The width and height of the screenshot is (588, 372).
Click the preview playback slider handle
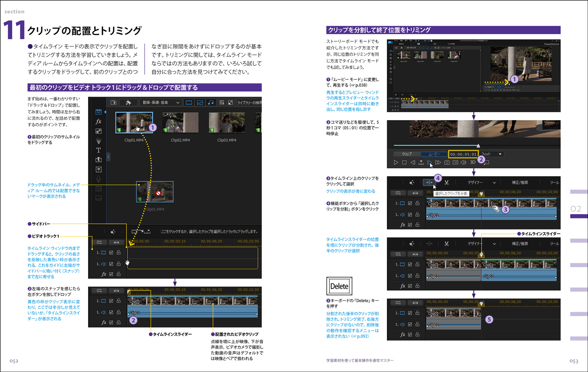pyautogui.click(x=478, y=146)
